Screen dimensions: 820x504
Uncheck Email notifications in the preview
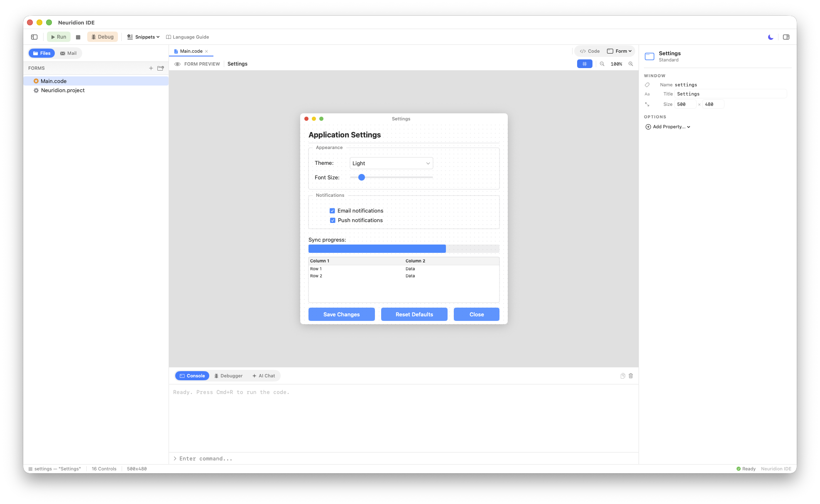tap(332, 210)
